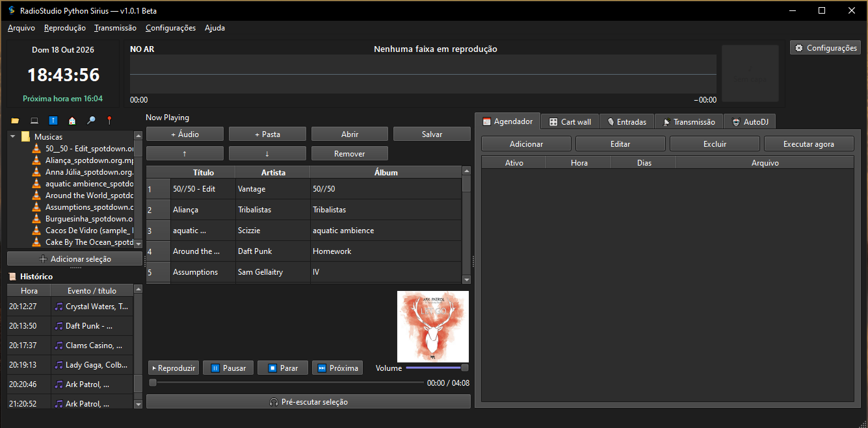This screenshot has width=868, height=428.
Task: Click the music note icon beside Crystal Waters
Action: coord(59,307)
